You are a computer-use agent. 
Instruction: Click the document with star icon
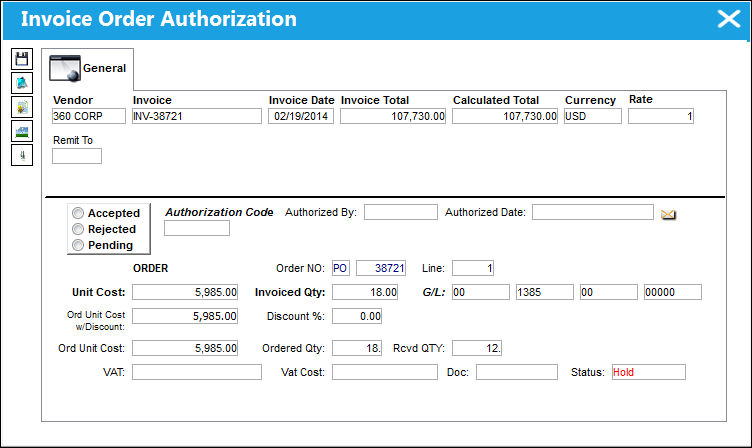22,107
